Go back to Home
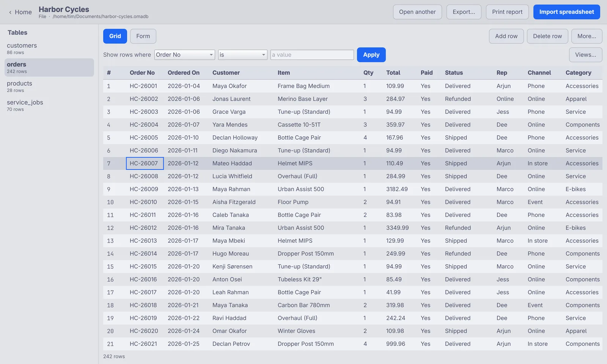 (x=20, y=12)
